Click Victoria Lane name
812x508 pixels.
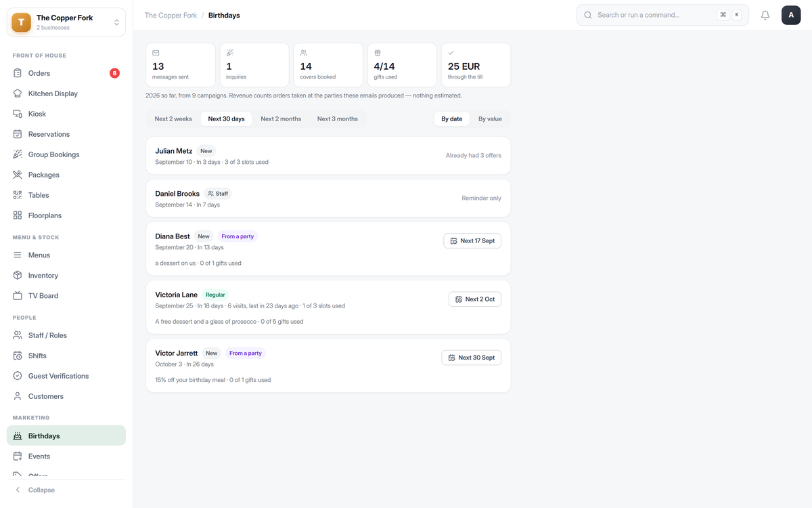(x=177, y=295)
